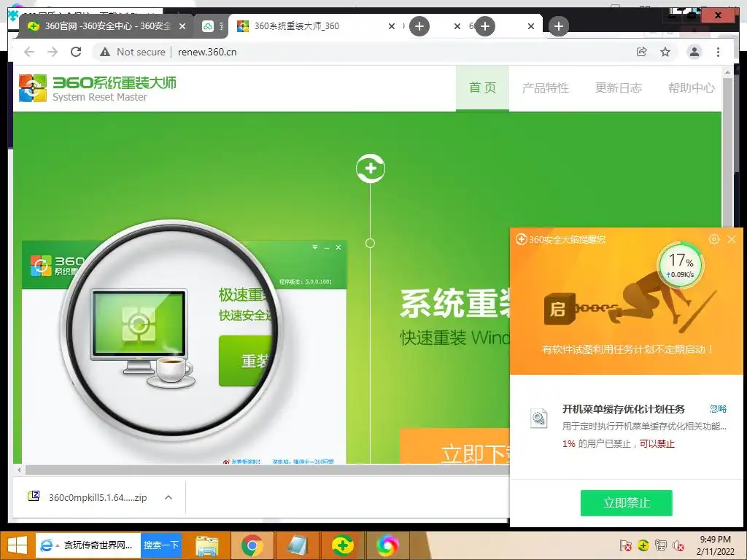Open the network tray icon
The image size is (747, 560).
[661, 545]
